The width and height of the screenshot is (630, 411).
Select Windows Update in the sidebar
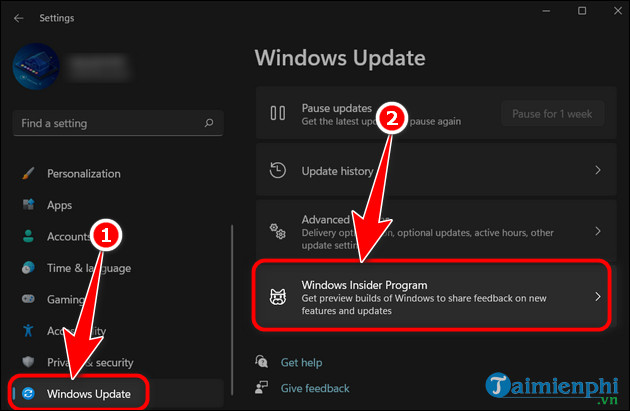pos(118,394)
